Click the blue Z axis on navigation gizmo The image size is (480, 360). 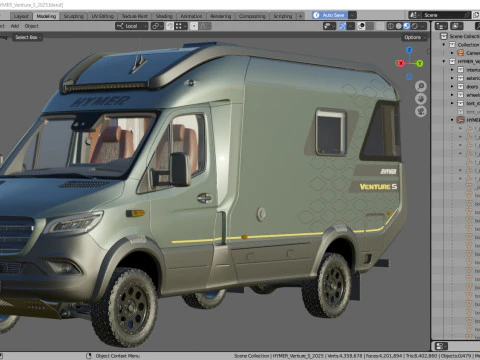[410, 50]
